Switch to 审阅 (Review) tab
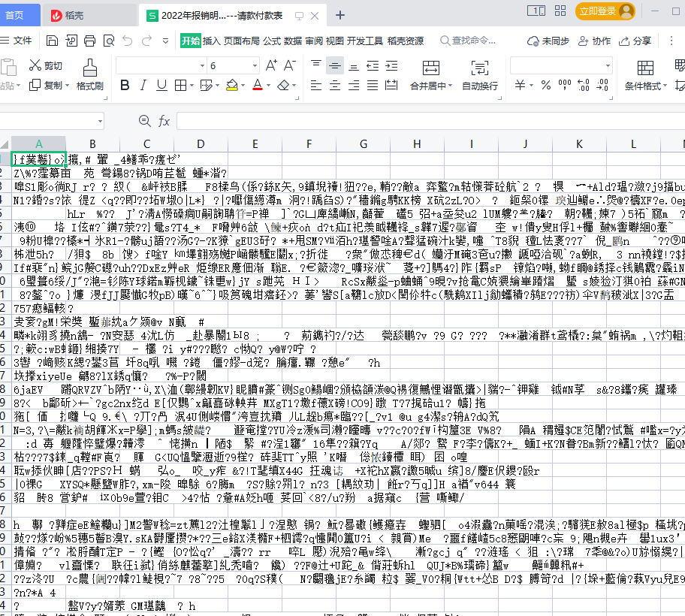This screenshot has width=685, height=616. tap(314, 41)
